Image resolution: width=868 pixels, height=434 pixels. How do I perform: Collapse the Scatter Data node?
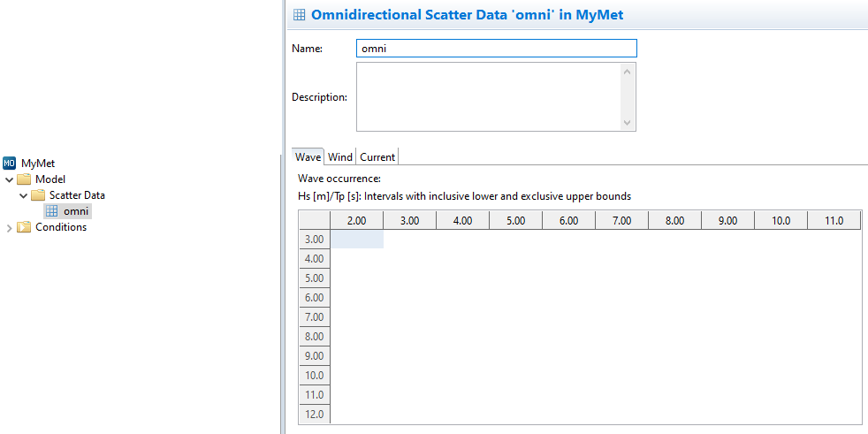point(24,195)
